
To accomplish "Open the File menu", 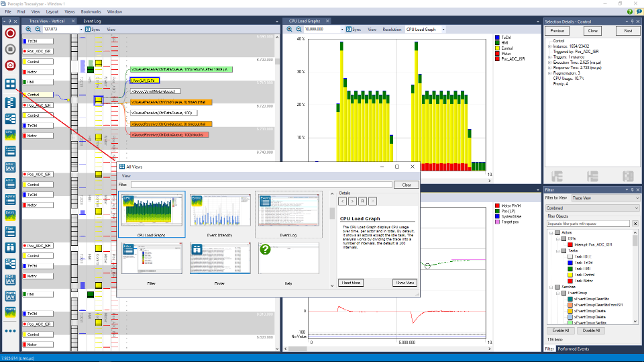I will pos(8,12).
